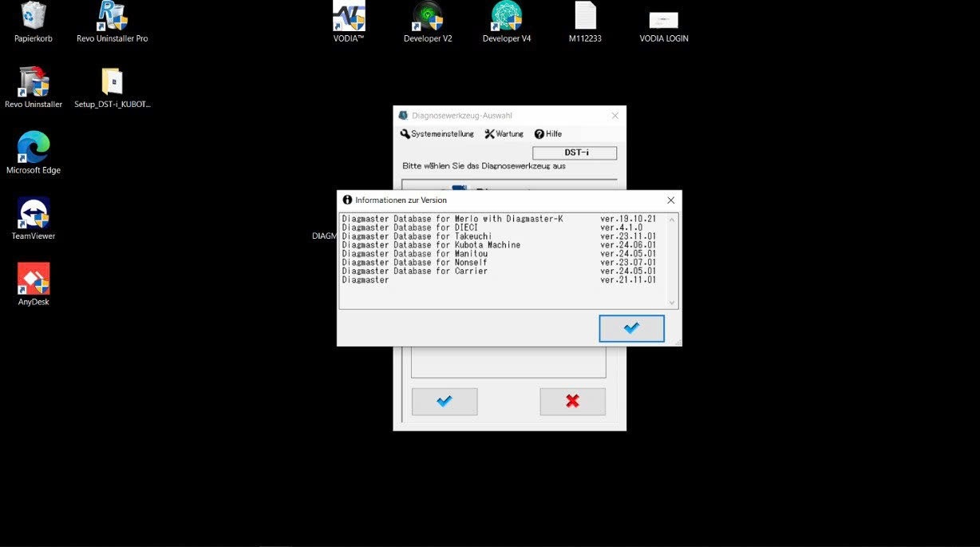This screenshot has height=547, width=980.
Task: Open the Setup_DST-i_KUBOT folder
Action: [112, 81]
